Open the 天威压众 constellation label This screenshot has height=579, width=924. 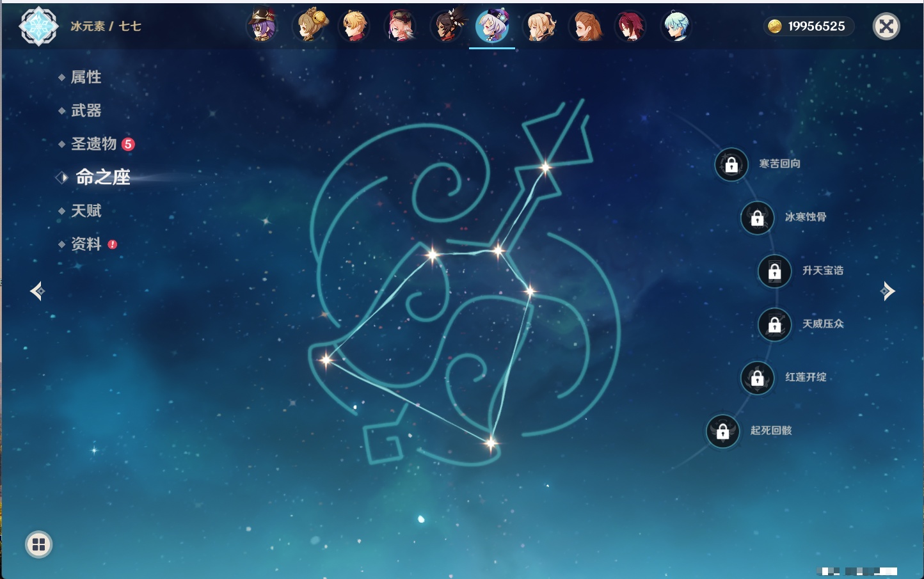823,324
